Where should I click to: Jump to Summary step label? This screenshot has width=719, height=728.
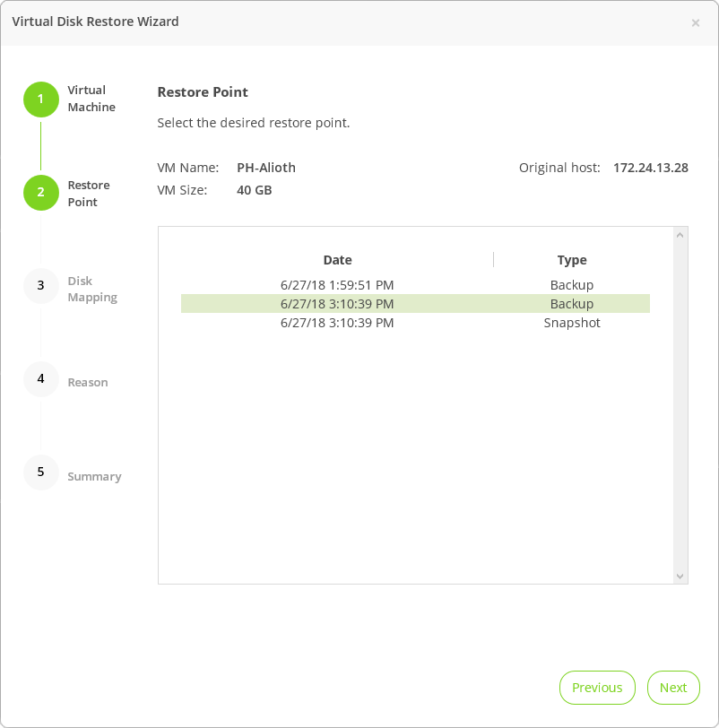click(94, 477)
